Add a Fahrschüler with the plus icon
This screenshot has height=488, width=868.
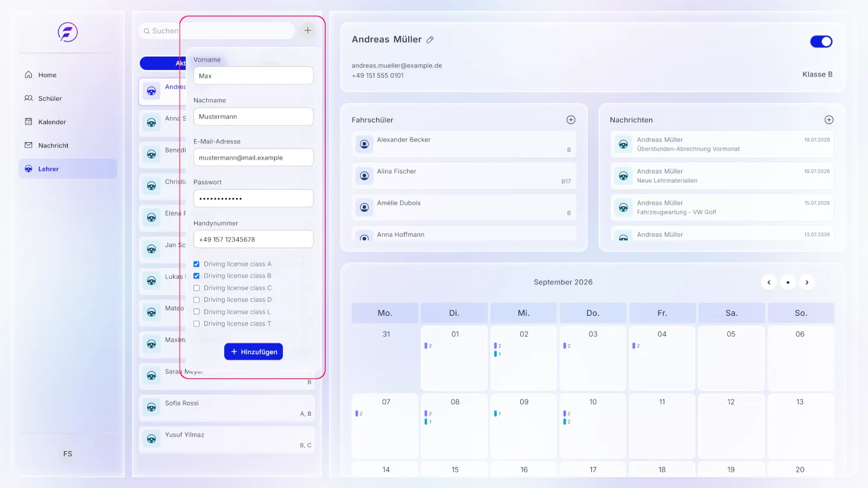coord(571,120)
